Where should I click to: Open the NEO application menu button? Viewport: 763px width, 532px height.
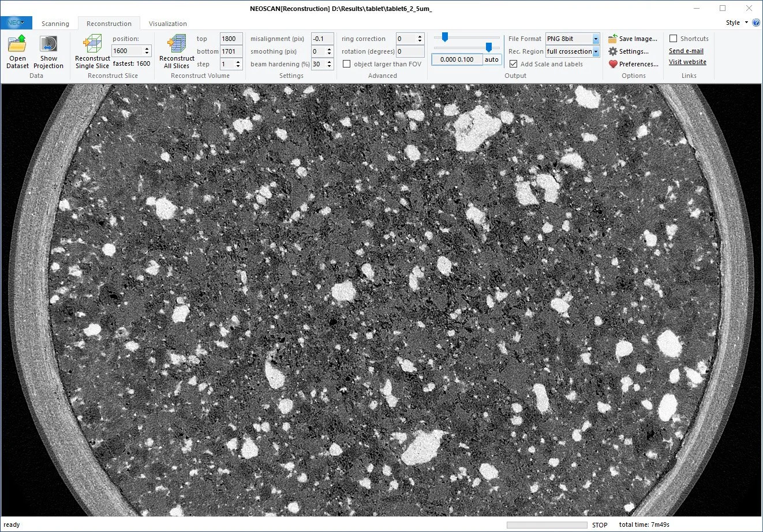pyautogui.click(x=16, y=23)
